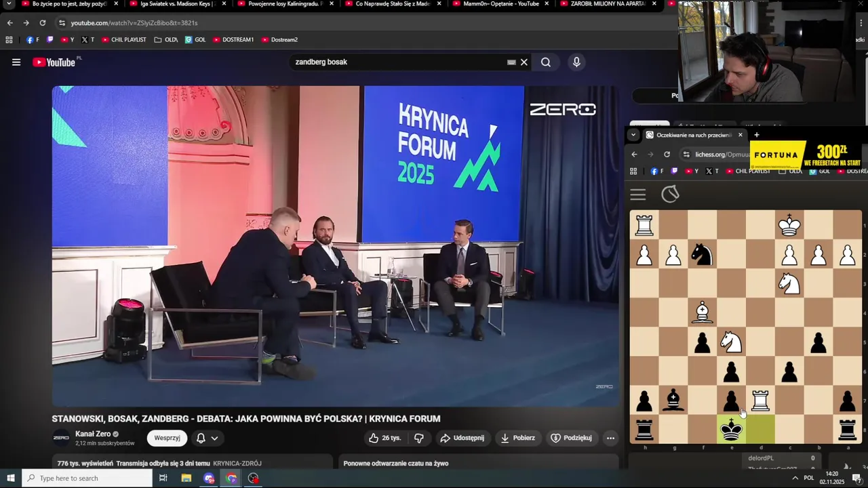Screen dimensions: 868x488
Task: Expand the notification bell dropdown chevron
Action: [214, 439]
